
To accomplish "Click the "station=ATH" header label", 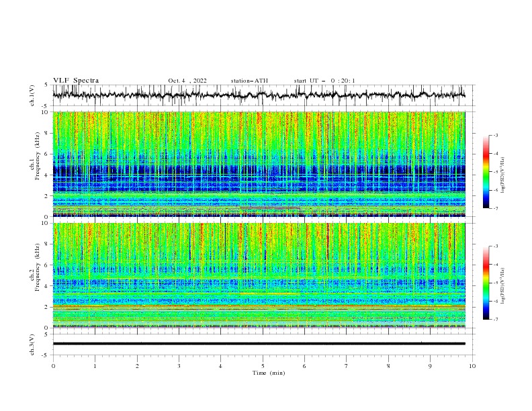I will pyautogui.click(x=249, y=81).
